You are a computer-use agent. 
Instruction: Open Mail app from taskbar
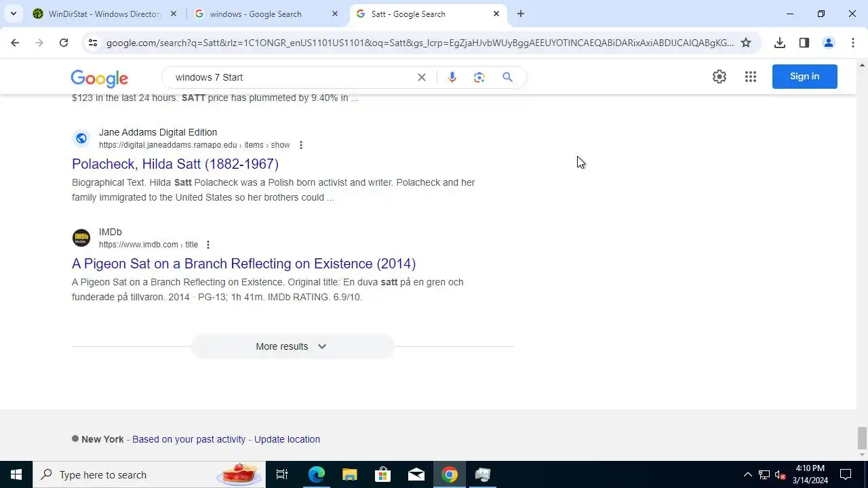point(416,474)
